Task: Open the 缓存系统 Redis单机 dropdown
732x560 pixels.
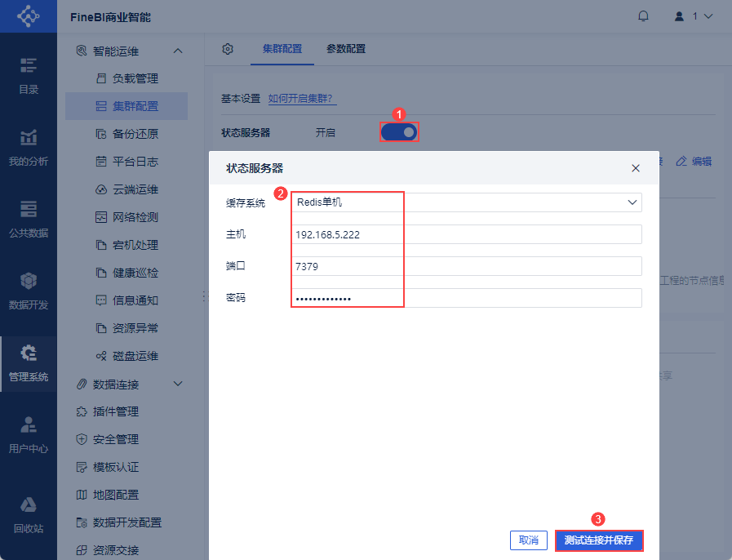Action: pos(466,202)
